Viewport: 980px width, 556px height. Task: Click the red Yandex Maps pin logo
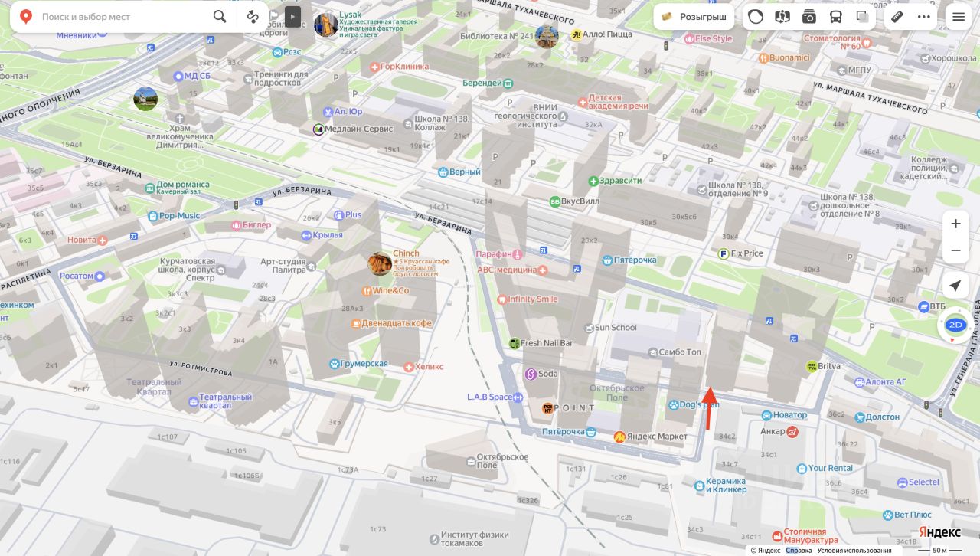[x=25, y=16]
